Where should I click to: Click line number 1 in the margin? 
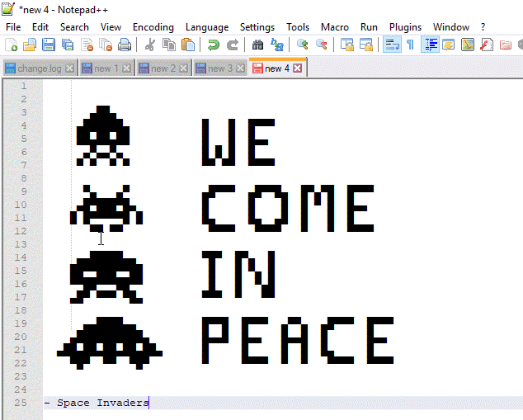pos(24,86)
